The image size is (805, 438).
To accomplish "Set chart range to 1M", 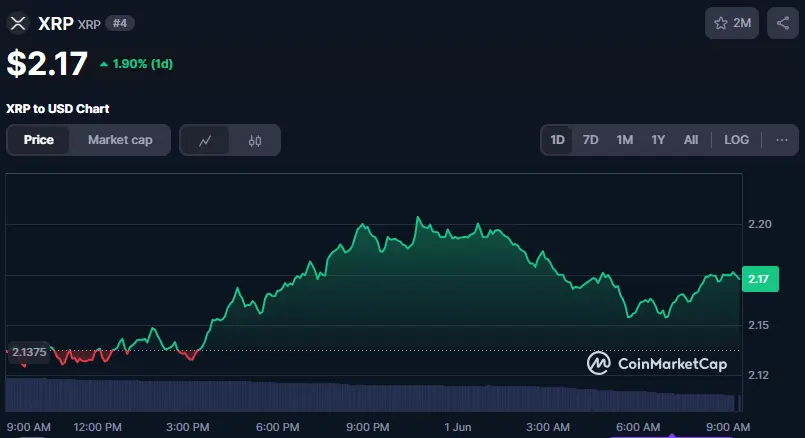I will (625, 140).
